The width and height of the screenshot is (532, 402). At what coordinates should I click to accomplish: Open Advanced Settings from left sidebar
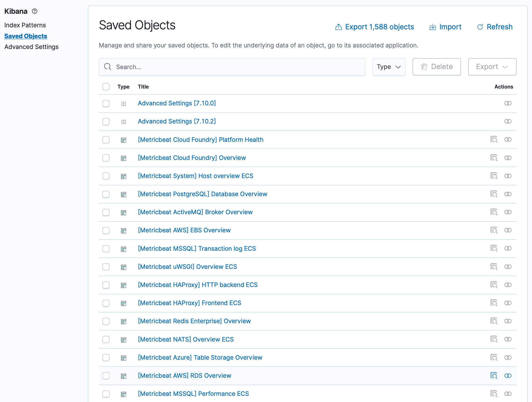31,46
